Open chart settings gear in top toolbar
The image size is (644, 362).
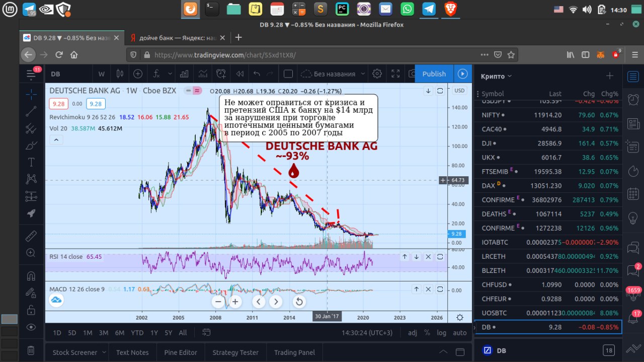click(x=377, y=74)
